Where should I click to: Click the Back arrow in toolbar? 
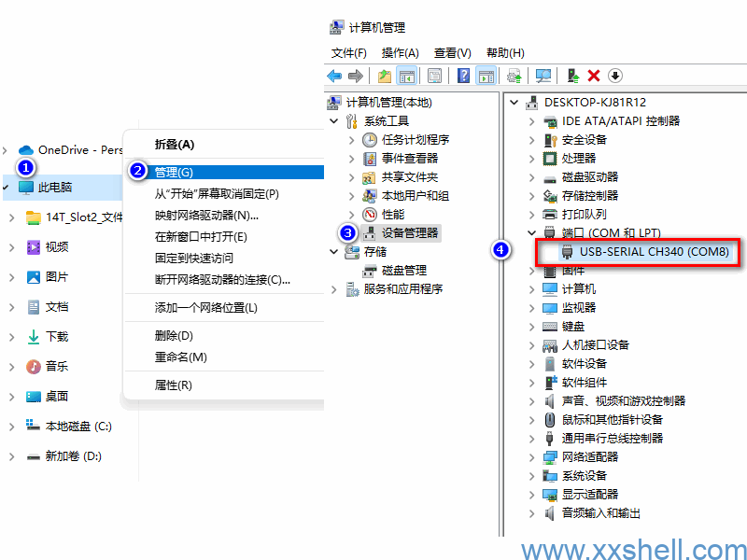click(334, 76)
